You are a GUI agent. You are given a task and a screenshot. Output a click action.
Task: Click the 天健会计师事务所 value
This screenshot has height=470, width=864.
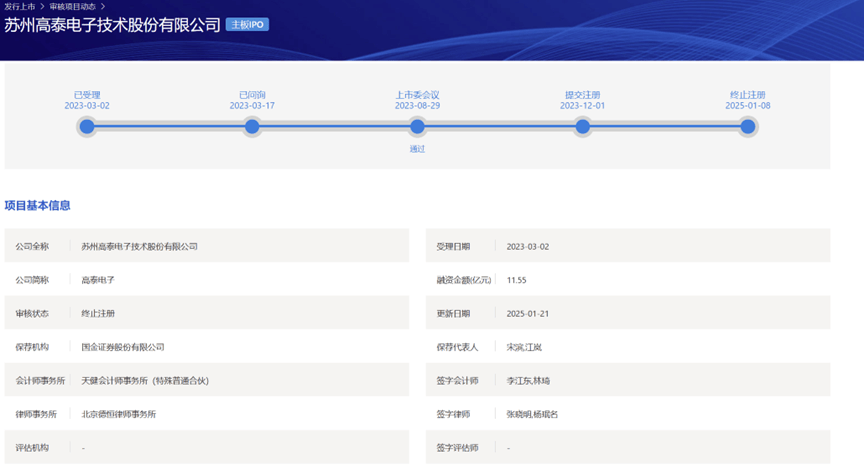[145, 381]
